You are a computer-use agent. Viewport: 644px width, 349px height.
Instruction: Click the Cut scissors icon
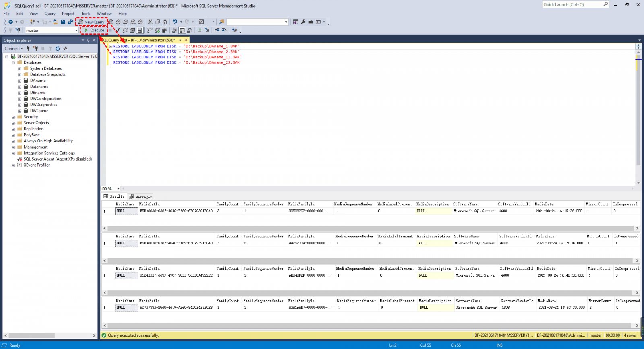pos(150,22)
